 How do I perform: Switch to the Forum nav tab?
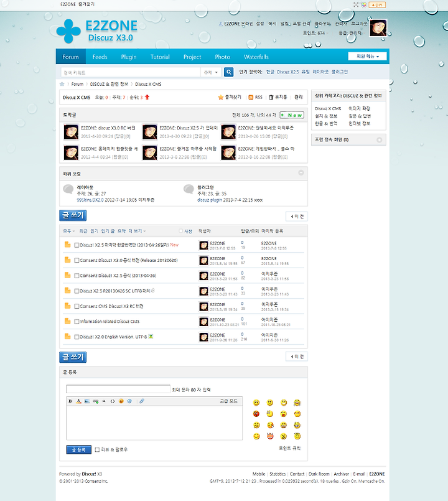coord(70,57)
